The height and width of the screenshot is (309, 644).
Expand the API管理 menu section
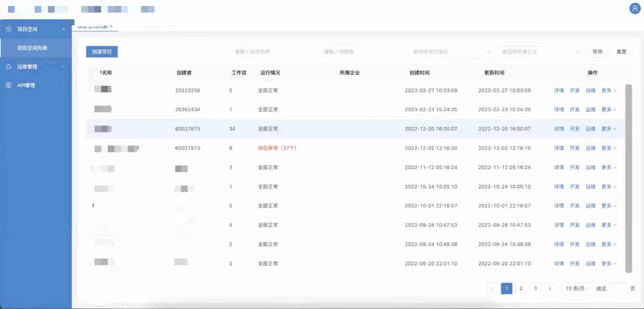coord(63,85)
